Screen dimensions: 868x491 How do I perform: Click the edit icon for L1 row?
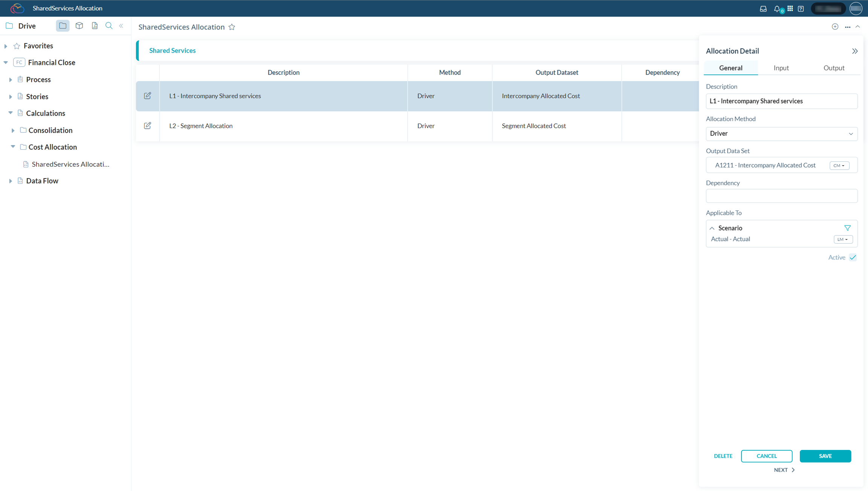click(147, 96)
